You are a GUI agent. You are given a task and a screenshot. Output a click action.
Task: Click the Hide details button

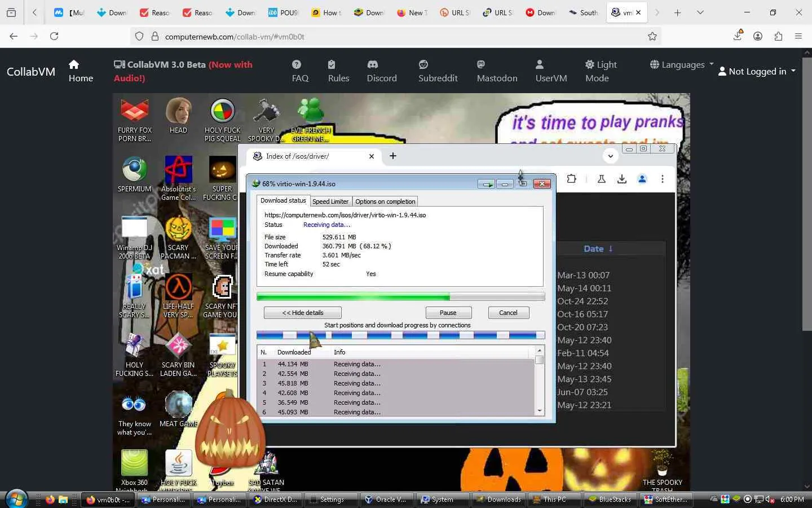(x=303, y=313)
